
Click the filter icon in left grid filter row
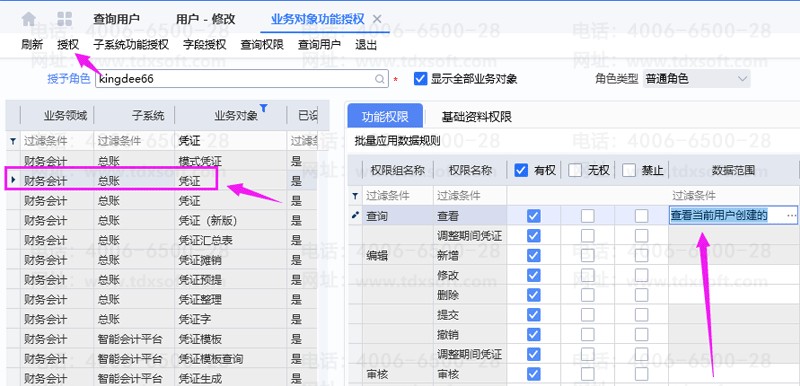point(13,141)
